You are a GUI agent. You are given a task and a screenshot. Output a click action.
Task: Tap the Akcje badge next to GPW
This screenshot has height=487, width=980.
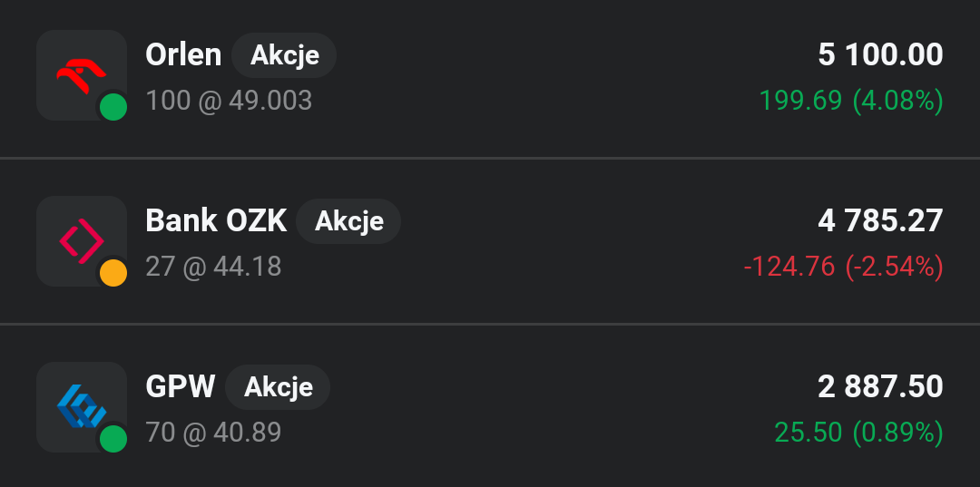coord(279,387)
